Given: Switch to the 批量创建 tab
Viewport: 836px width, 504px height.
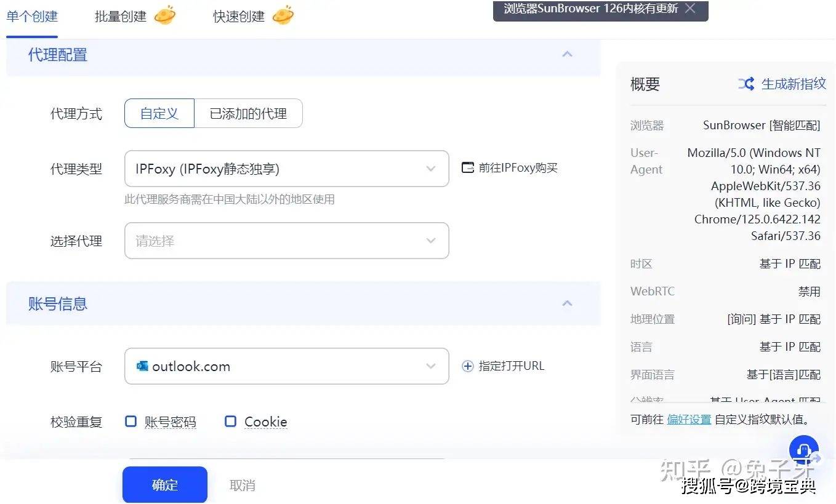Looking at the screenshot, I should tap(121, 15).
